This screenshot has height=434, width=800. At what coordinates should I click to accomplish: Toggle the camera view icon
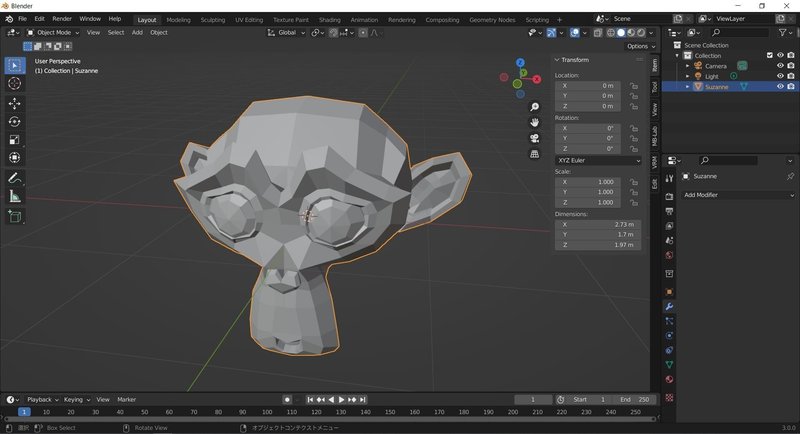(534, 138)
